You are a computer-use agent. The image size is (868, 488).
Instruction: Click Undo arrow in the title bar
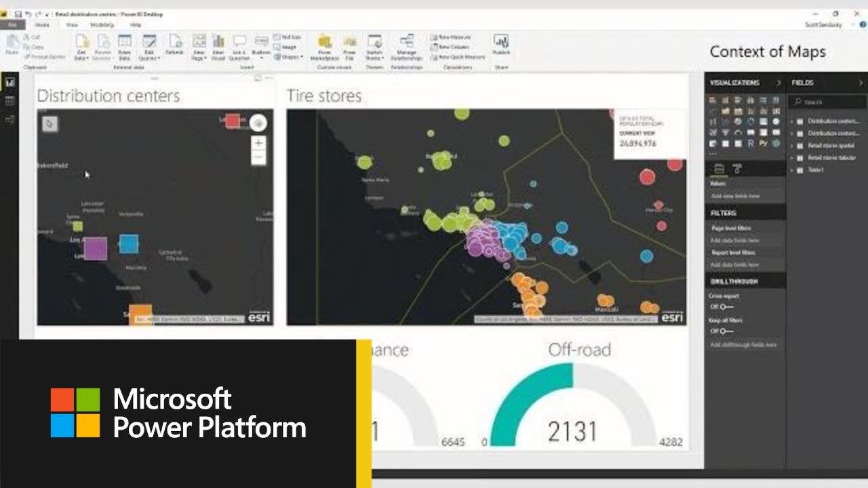pos(28,14)
